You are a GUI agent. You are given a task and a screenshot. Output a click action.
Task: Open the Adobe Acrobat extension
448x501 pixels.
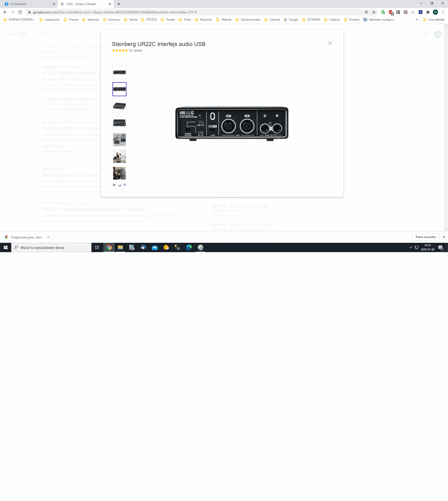coord(405,12)
